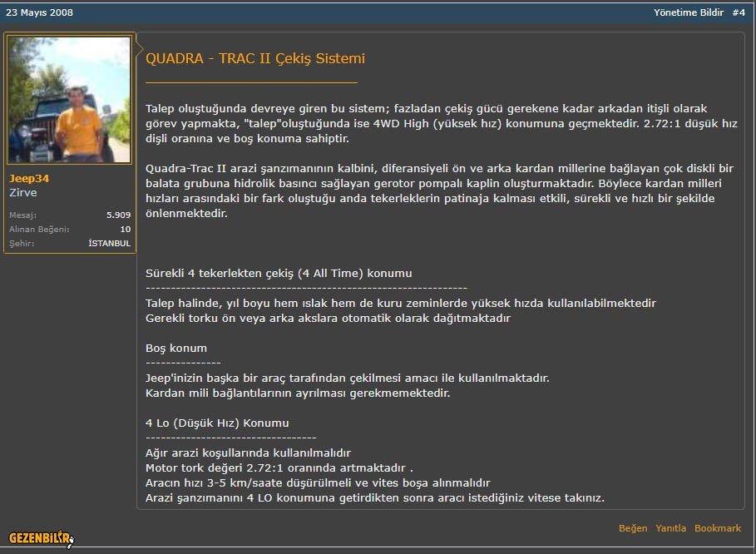Image resolution: width=756 pixels, height=554 pixels.
Task: Open the Jeep34 username profile
Action: [29, 178]
